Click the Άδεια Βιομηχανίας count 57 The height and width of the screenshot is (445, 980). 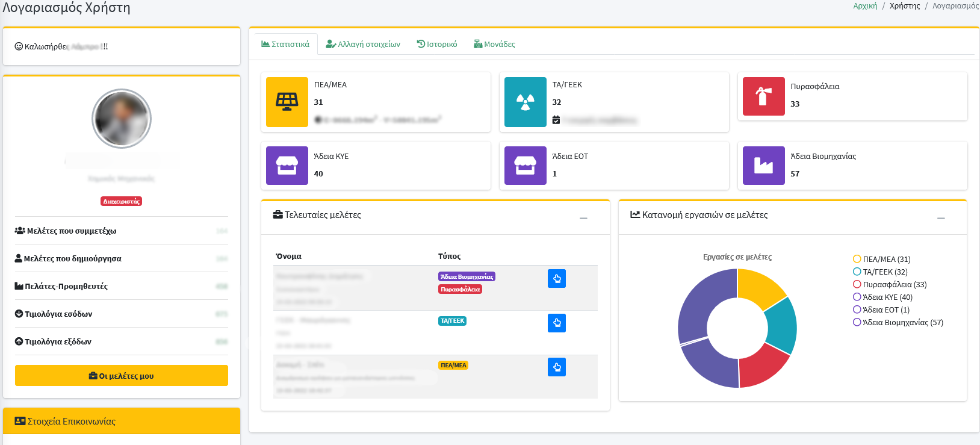tap(795, 173)
